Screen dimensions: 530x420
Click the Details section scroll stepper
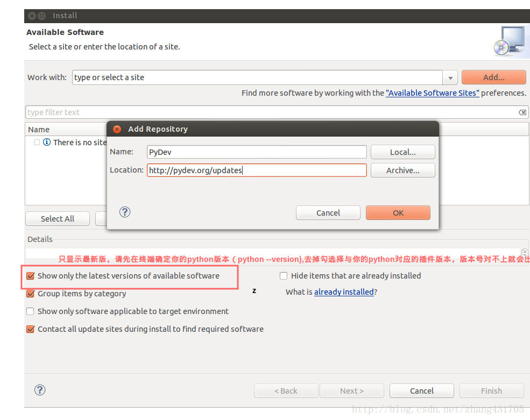click(x=524, y=252)
